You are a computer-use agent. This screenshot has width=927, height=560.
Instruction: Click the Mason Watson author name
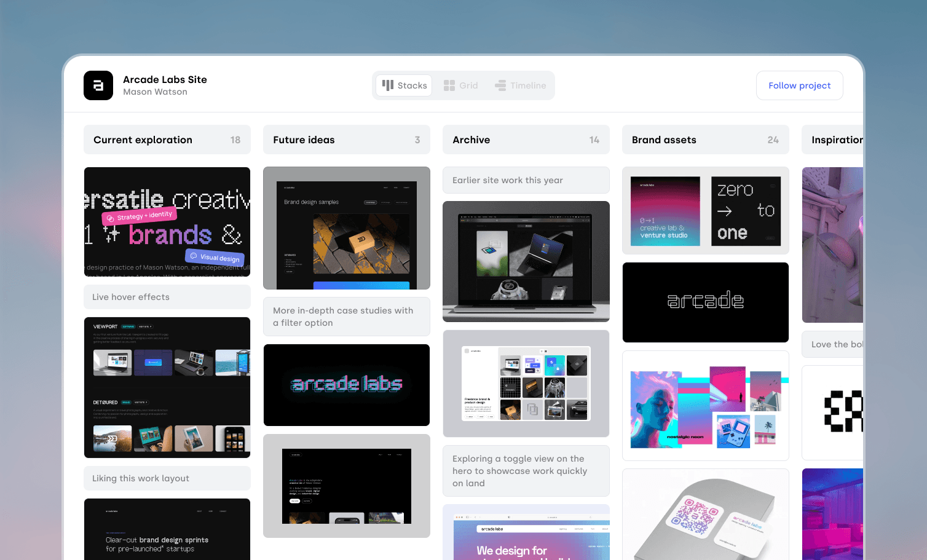coord(155,92)
